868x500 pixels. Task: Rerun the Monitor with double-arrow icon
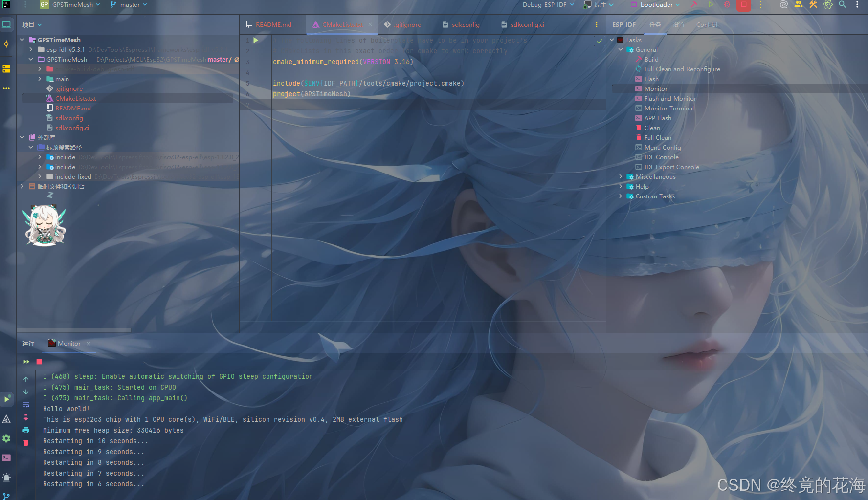click(x=26, y=362)
